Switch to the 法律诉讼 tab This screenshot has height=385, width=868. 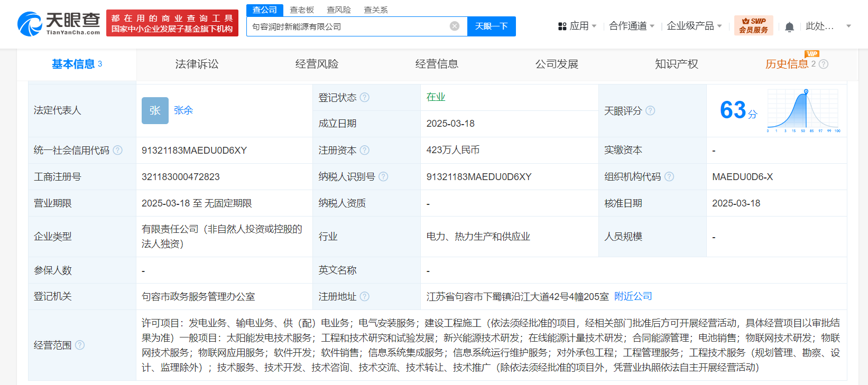coord(197,64)
